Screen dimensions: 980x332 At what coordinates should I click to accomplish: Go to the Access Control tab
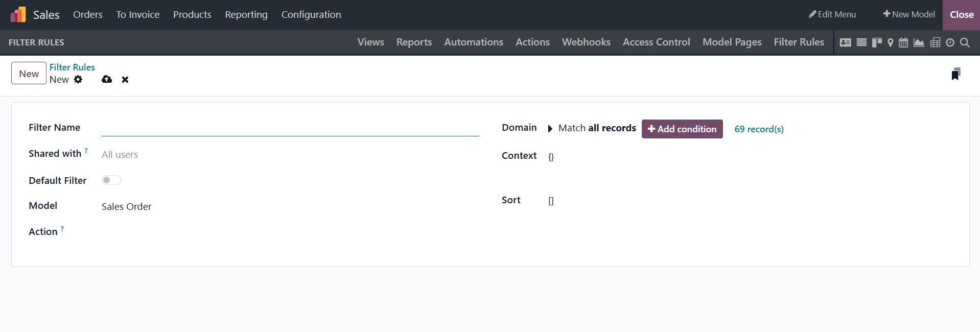656,42
